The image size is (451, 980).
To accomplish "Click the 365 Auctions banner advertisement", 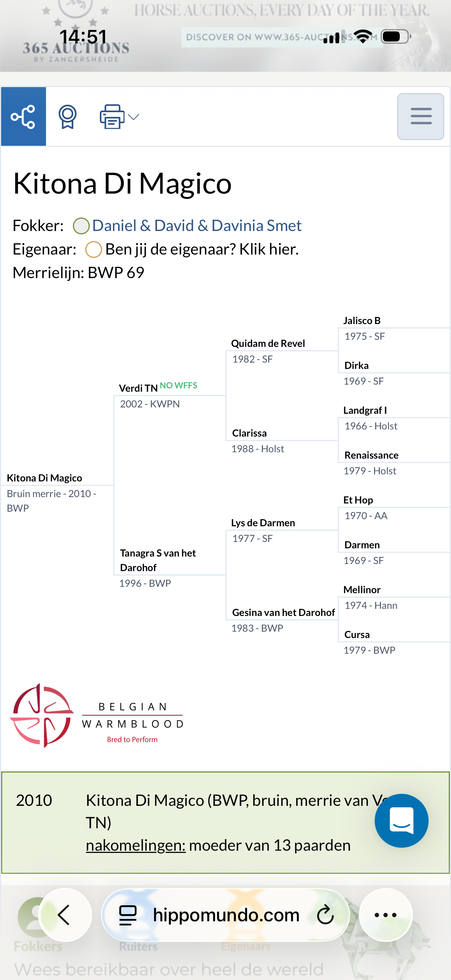I will [x=225, y=36].
